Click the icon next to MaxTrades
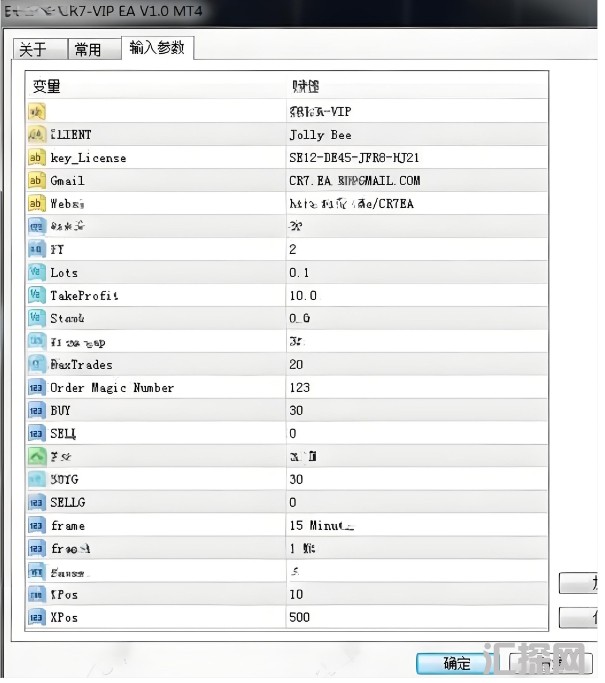The image size is (605, 683). (x=36, y=364)
